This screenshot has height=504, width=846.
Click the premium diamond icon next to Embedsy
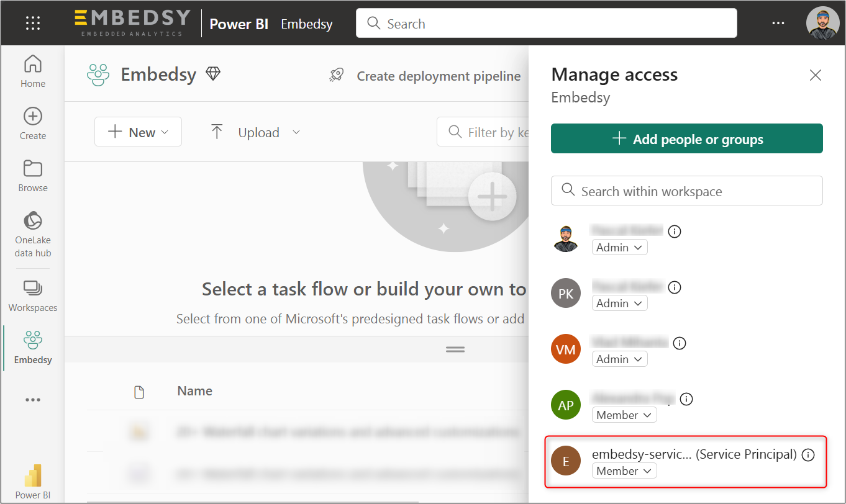pos(213,74)
